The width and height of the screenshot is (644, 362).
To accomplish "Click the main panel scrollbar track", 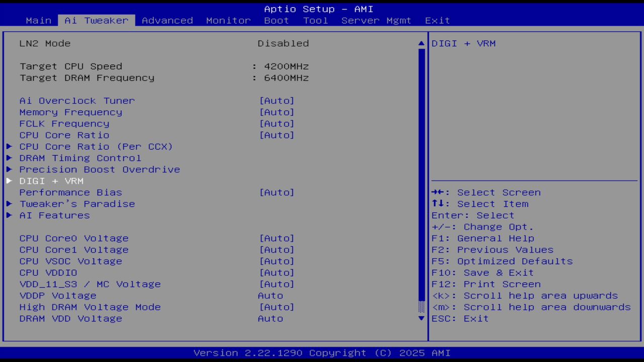I will click(x=422, y=181).
